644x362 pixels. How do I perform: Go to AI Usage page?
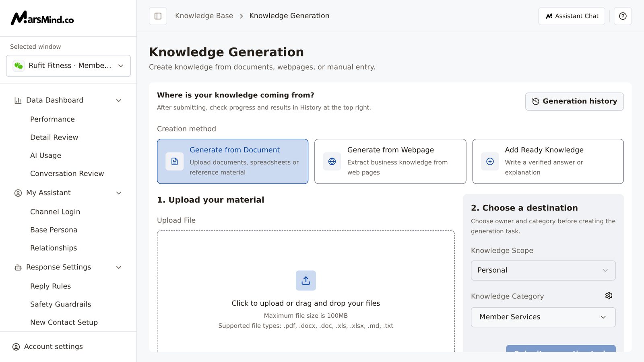pos(45,155)
